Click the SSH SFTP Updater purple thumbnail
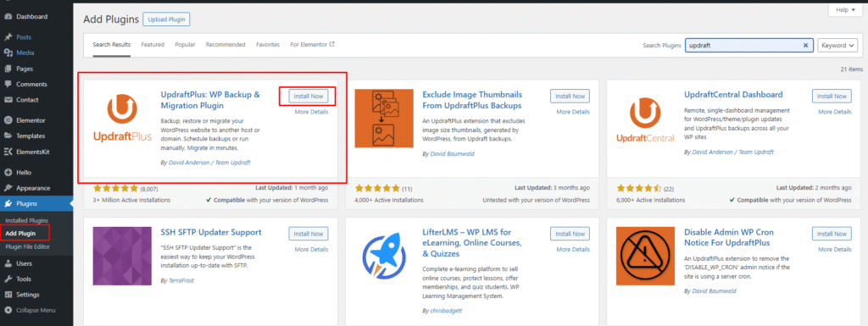868x326 pixels. [x=122, y=255]
